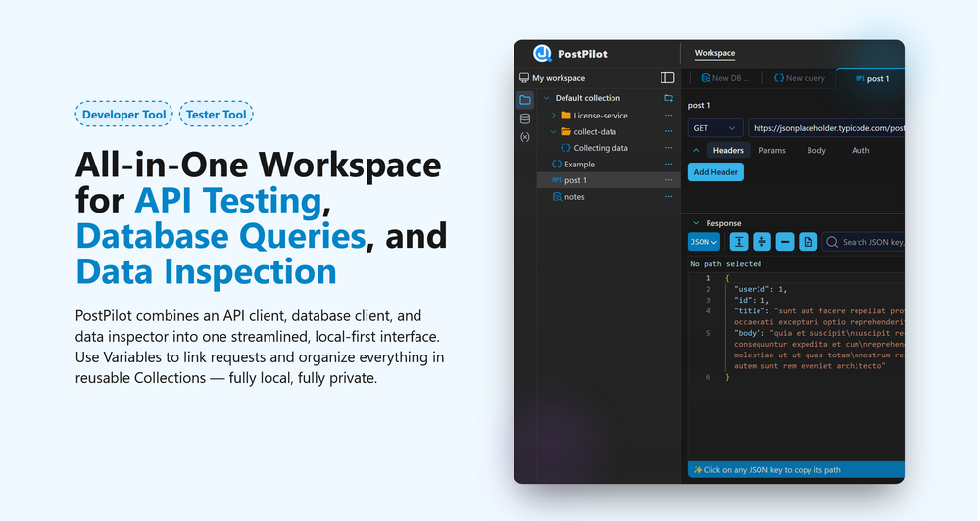Click the My workspace monitor icon
Image resolution: width=980 pixels, height=521 pixels.
pos(524,78)
